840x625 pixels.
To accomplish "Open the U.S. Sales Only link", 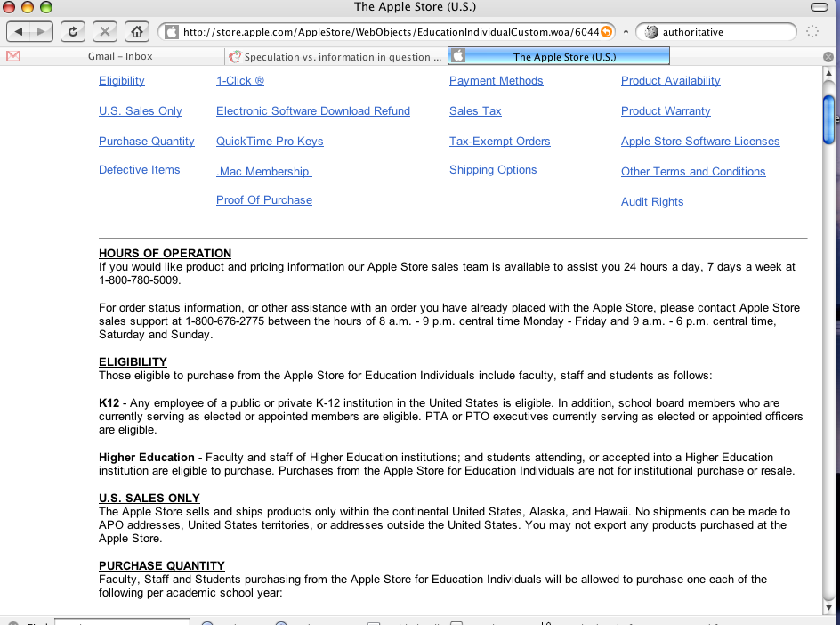I will (x=141, y=111).
